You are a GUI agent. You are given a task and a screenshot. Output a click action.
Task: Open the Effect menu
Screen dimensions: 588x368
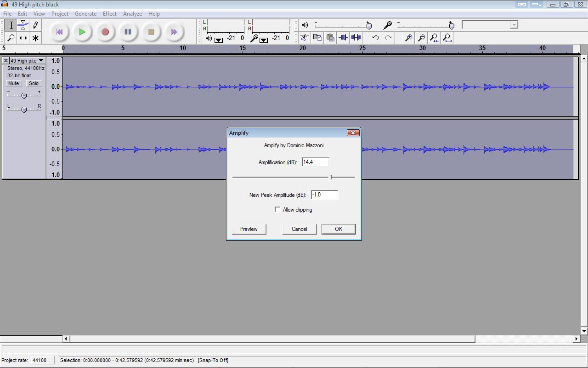pos(110,14)
